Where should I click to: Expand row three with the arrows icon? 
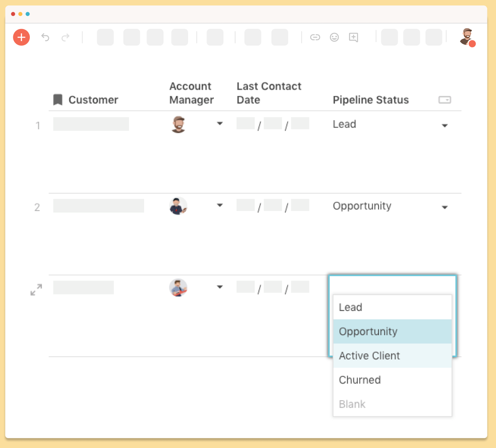coord(36,290)
